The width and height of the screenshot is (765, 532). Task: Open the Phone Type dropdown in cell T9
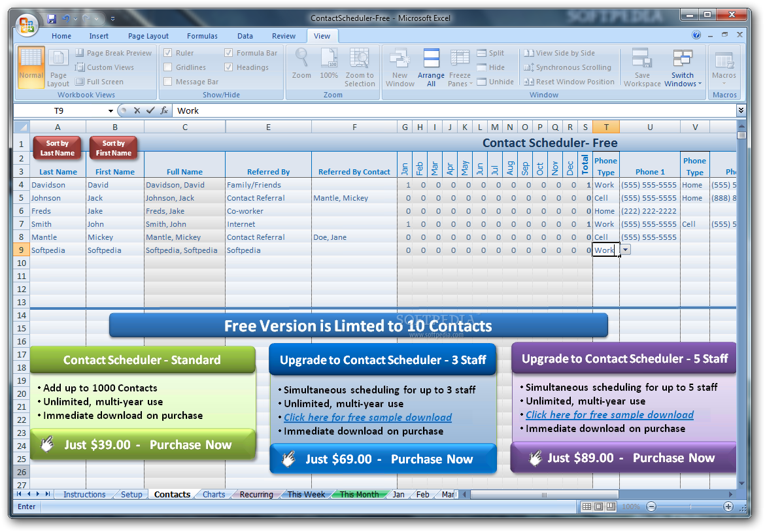[626, 250]
